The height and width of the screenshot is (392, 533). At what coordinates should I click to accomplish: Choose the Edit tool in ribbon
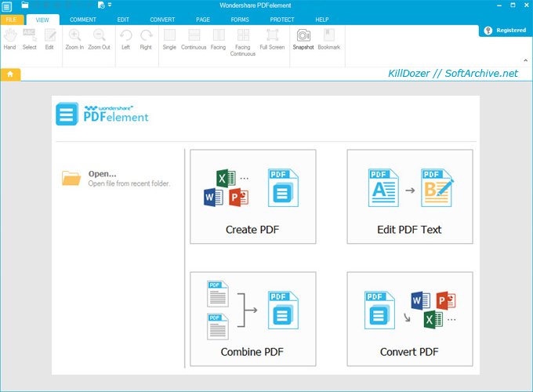[49, 39]
